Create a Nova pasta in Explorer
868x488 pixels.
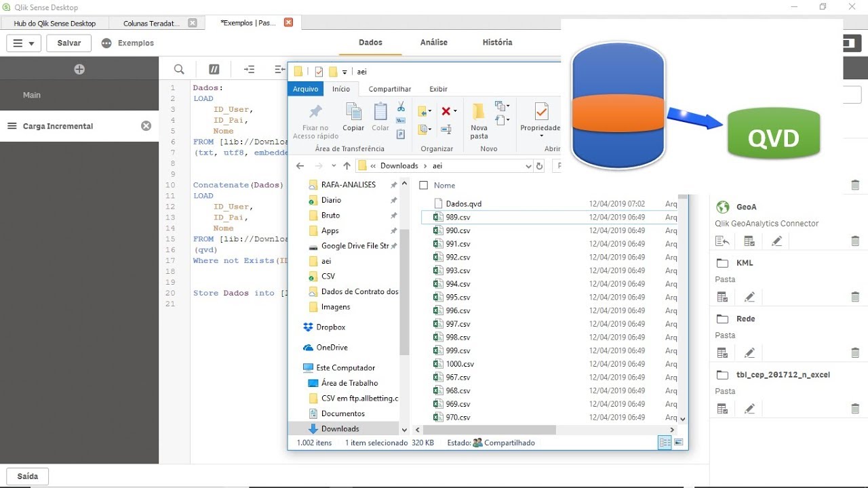[479, 122]
